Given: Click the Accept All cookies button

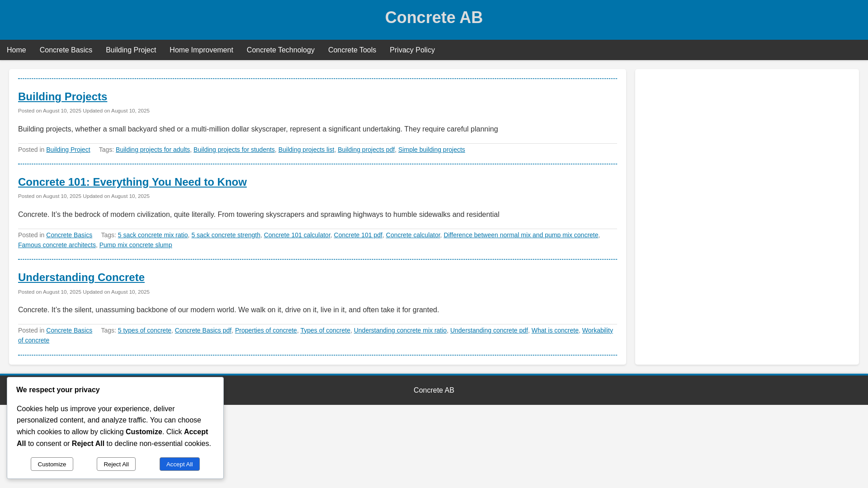Looking at the screenshot, I should pyautogui.click(x=179, y=464).
